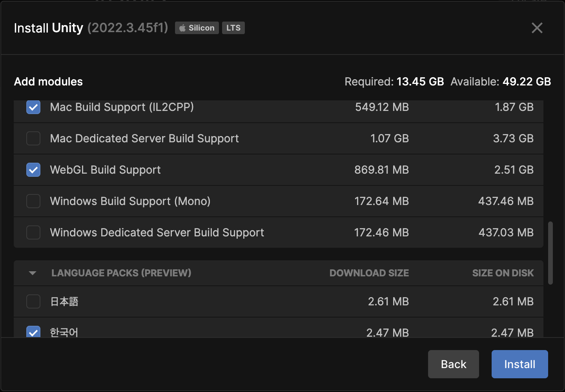The height and width of the screenshot is (392, 565).
Task: Click the '549.12 MB' download size
Action: (382, 107)
